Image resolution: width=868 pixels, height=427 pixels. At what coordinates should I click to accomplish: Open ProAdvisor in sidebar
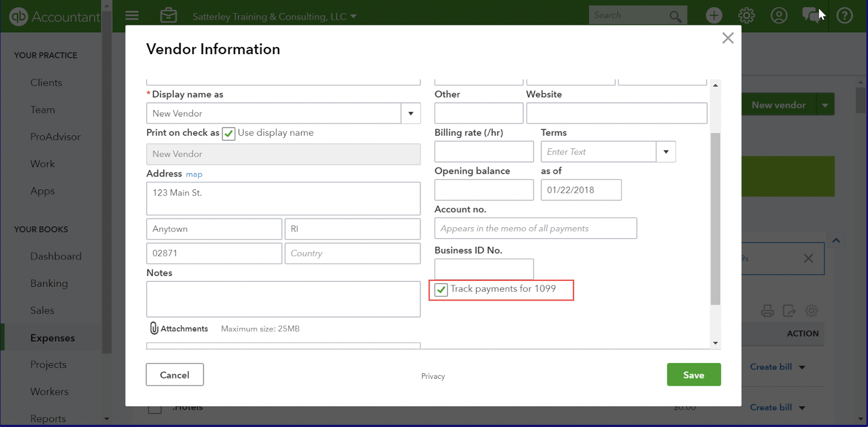tap(55, 137)
